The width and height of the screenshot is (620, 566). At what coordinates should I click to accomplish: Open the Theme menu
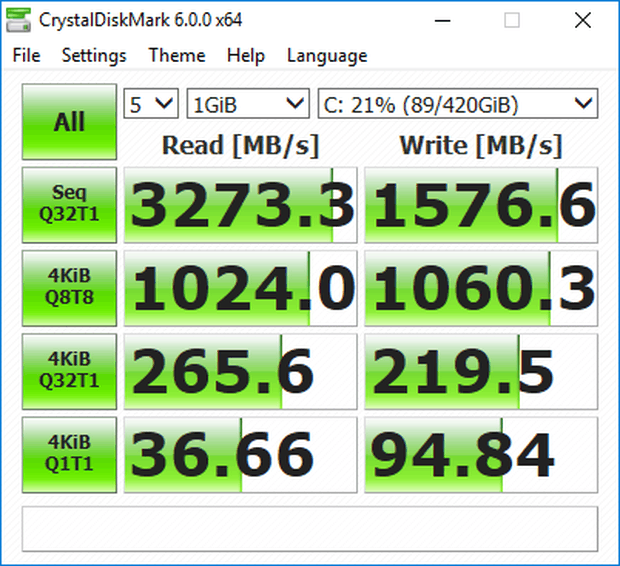[177, 55]
